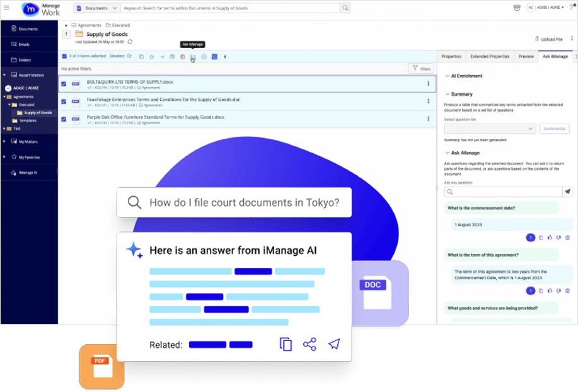Click the blue square icon in selection toolbar
The height and width of the screenshot is (392, 578).
click(x=214, y=57)
